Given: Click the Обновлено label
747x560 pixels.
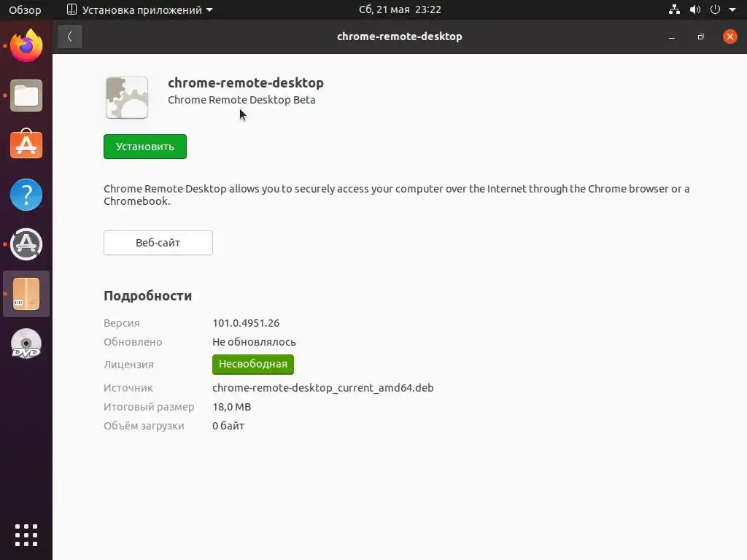Looking at the screenshot, I should click(133, 342).
